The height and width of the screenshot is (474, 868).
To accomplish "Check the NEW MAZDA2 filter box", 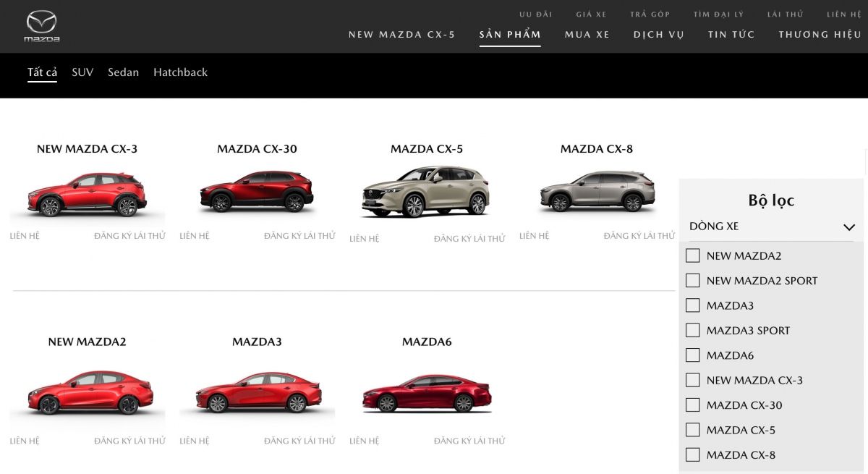I will pyautogui.click(x=693, y=255).
